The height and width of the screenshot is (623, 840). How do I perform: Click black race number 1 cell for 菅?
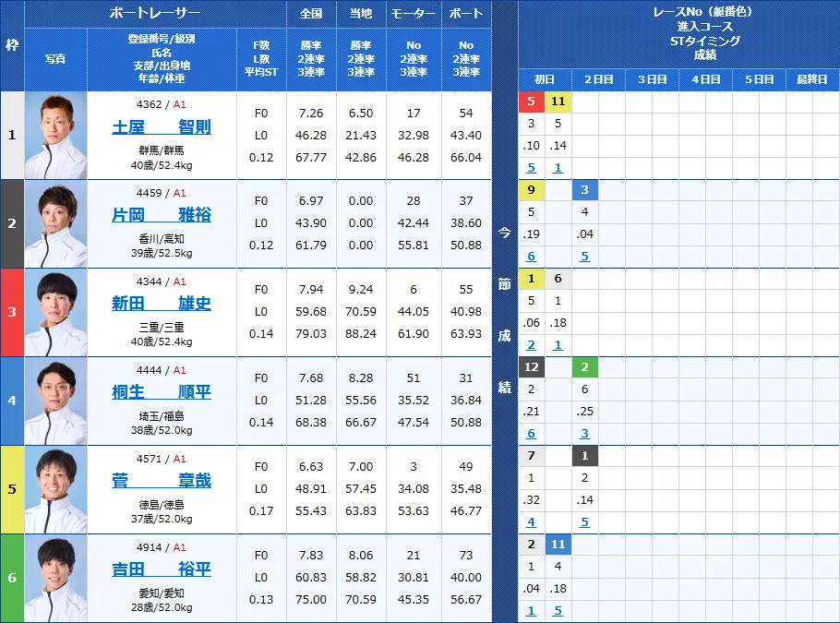click(x=584, y=455)
